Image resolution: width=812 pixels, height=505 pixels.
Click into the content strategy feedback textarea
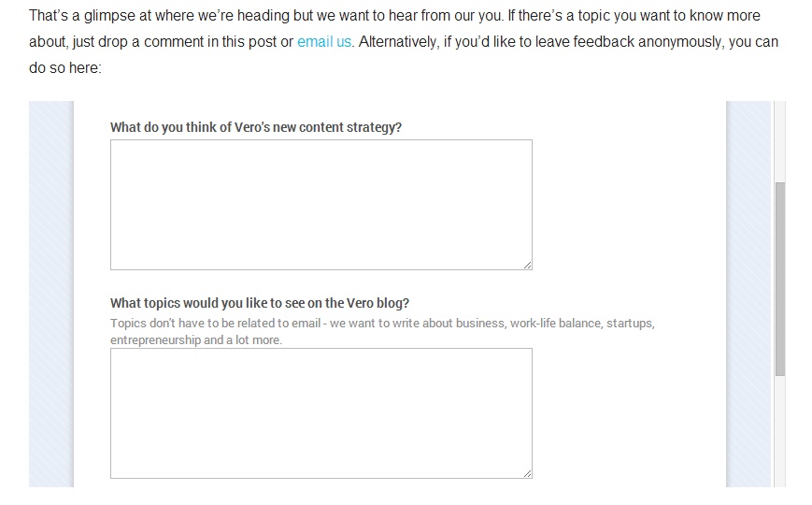tap(321, 205)
